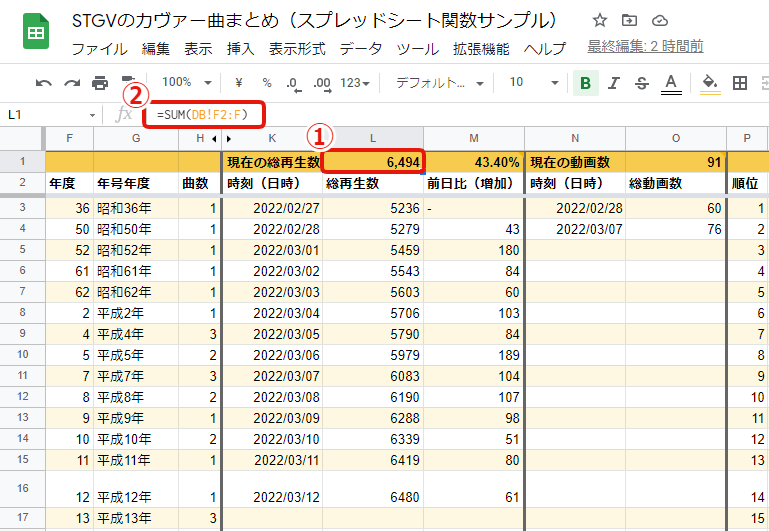Toggle bold formatting
Image resolution: width=769 pixels, height=531 pixels.
click(x=585, y=83)
